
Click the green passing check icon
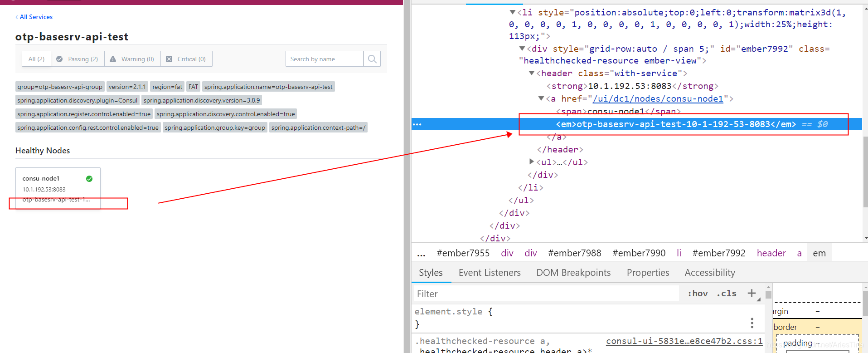click(x=89, y=179)
